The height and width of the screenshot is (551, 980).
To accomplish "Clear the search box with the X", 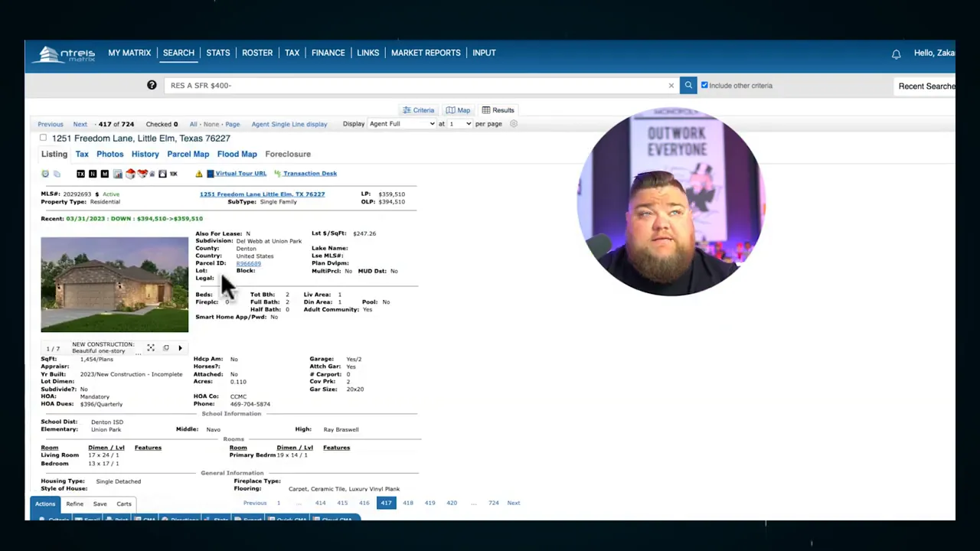I will [x=671, y=86].
